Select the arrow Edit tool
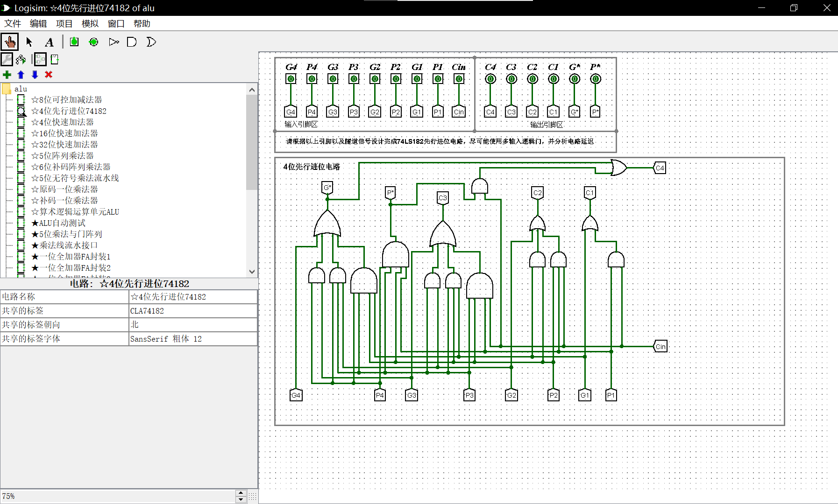The width and height of the screenshot is (838, 504). click(x=29, y=42)
